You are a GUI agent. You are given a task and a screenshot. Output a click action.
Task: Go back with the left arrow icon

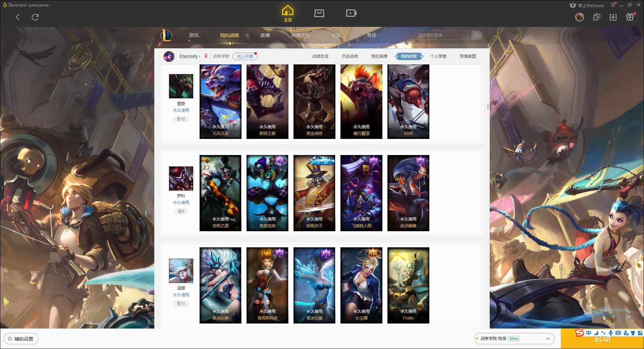pyautogui.click(x=18, y=17)
